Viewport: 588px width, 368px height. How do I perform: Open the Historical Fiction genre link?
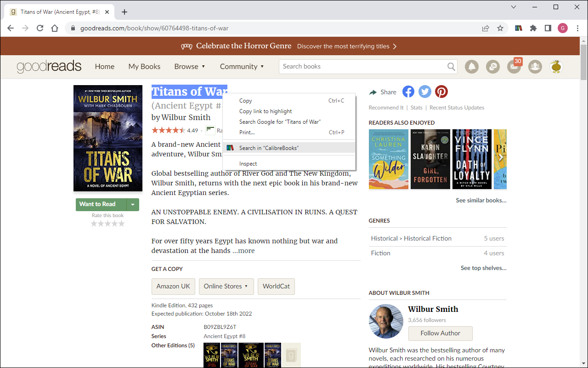pos(428,238)
